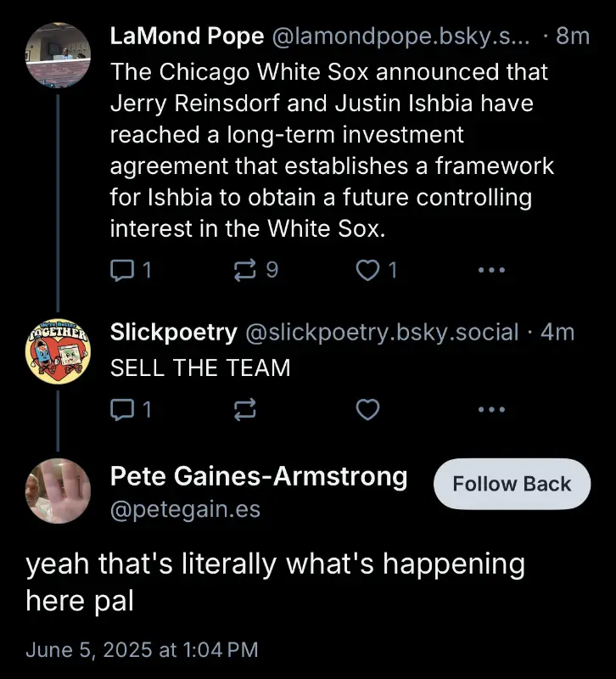Open more options on LaMond Pope's post
The height and width of the screenshot is (679, 616).
491,271
